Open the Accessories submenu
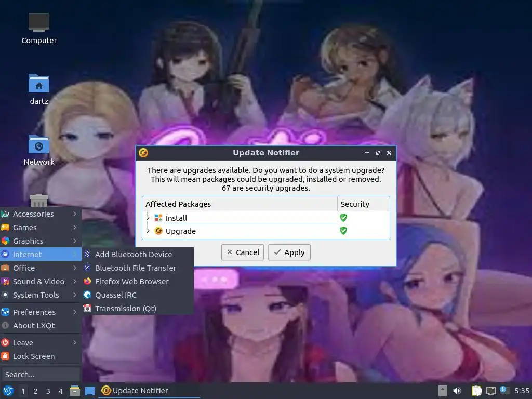 coord(41,214)
